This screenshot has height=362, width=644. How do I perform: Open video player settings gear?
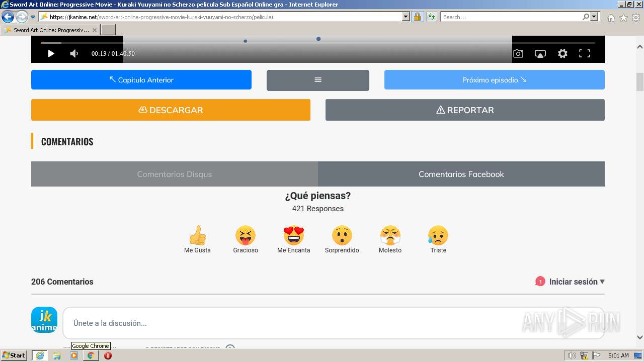(x=562, y=53)
